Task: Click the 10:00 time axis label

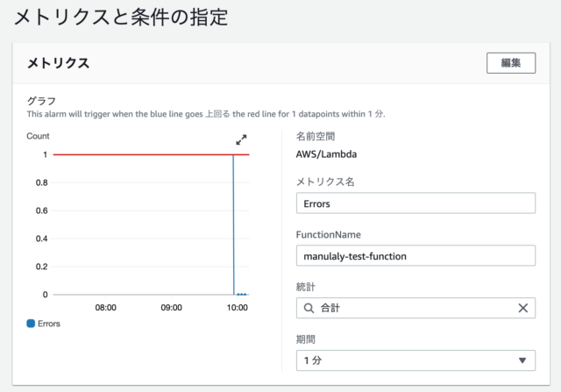Action: [x=237, y=309]
